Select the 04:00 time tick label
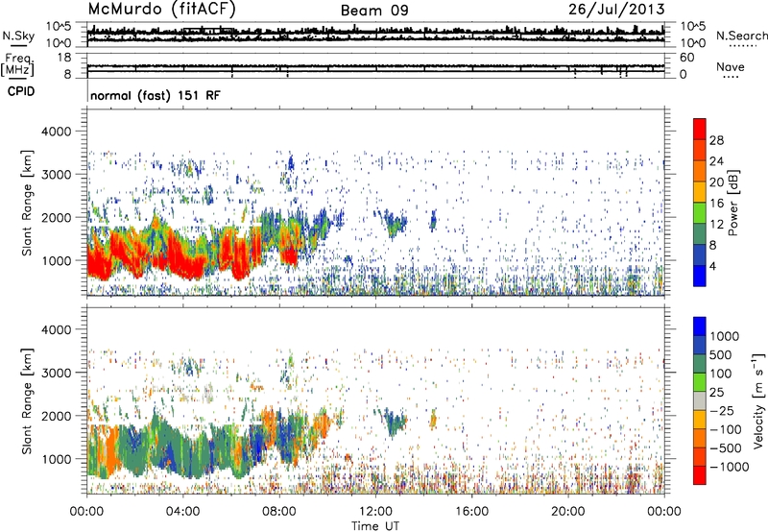 point(182,512)
